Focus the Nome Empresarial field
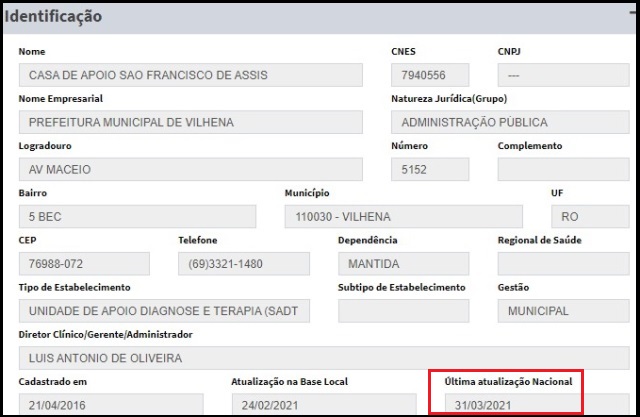This screenshot has height=417, width=640. tap(190, 123)
